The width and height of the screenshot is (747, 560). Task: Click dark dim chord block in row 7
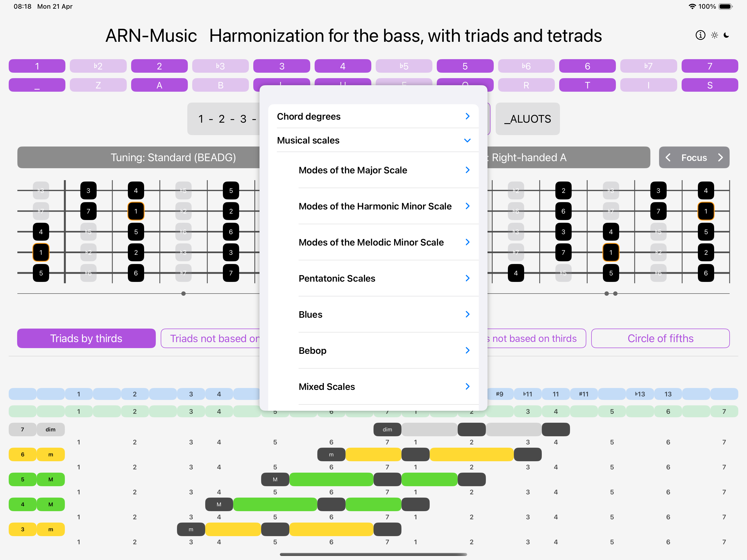(387, 429)
